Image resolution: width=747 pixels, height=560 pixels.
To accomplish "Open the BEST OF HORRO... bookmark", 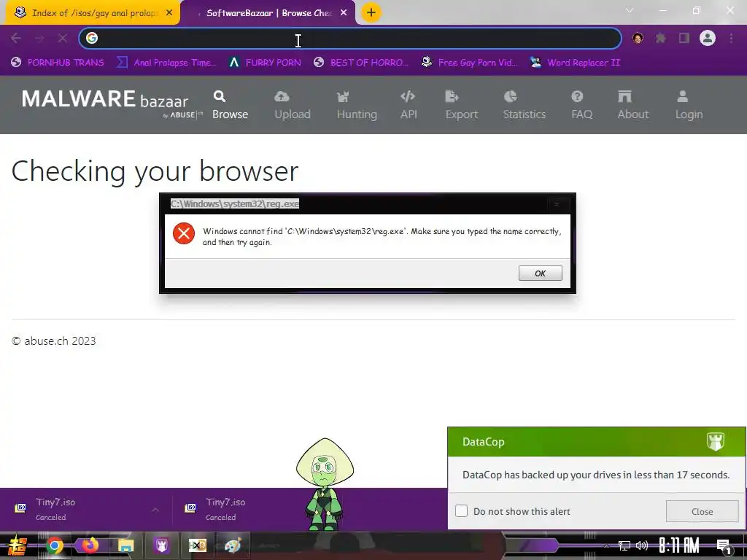I will [360, 63].
